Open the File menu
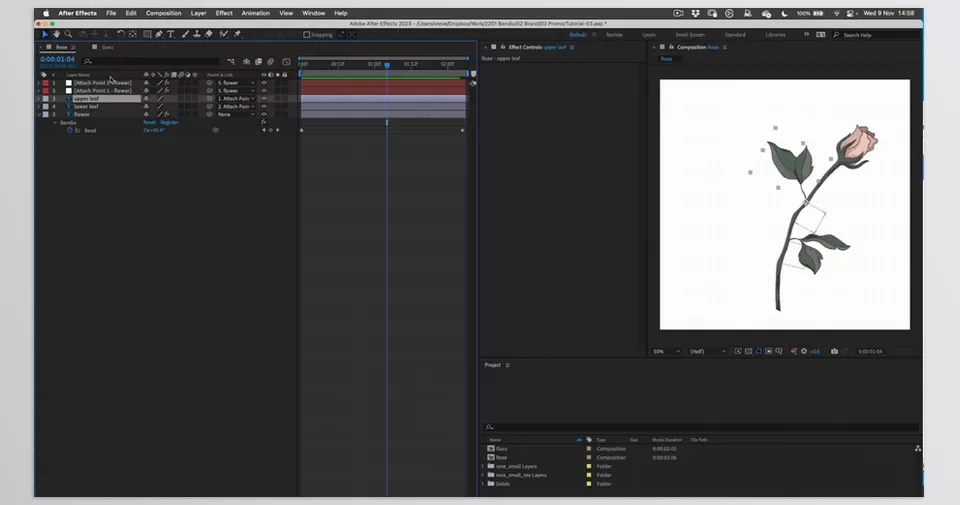 click(111, 13)
